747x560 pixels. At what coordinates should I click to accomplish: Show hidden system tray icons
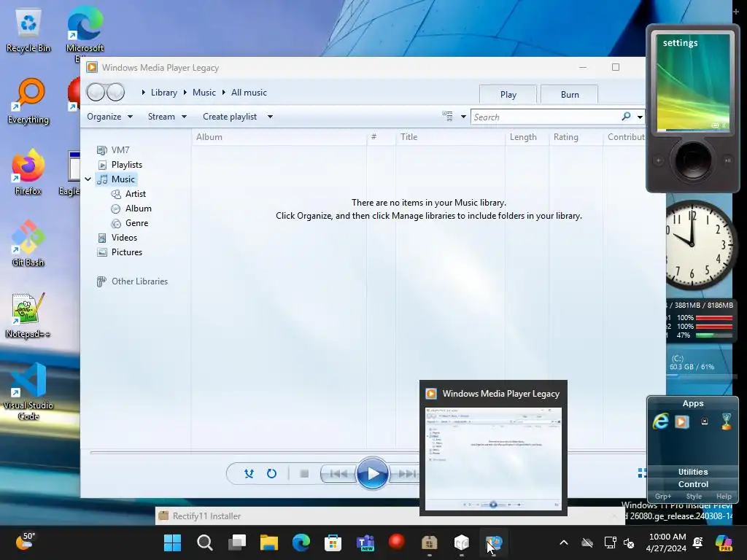[564, 542]
